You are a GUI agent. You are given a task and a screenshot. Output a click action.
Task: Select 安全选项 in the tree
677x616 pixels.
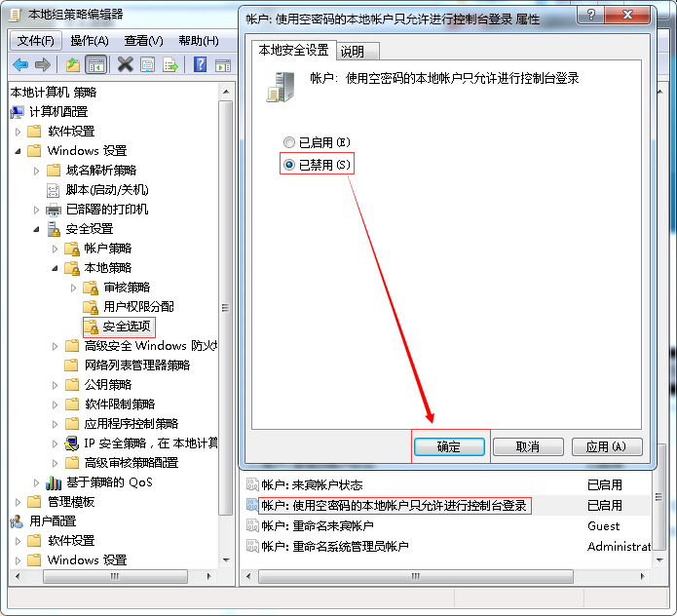point(127,327)
